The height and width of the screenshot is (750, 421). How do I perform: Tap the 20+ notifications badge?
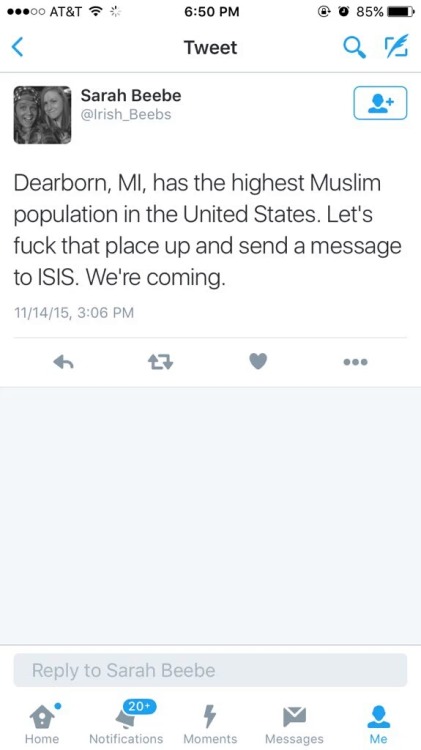(141, 706)
